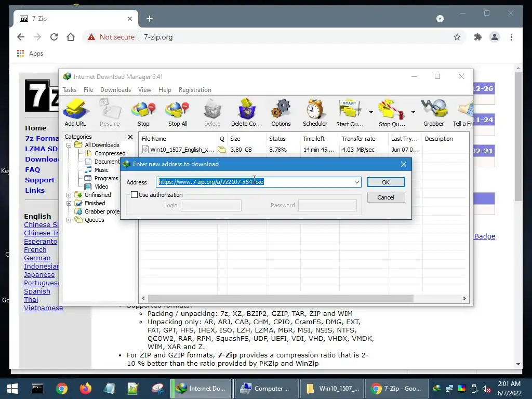Image resolution: width=532 pixels, height=399 pixels.
Task: Launch Firefox from the taskbar
Action: pyautogui.click(x=86, y=389)
